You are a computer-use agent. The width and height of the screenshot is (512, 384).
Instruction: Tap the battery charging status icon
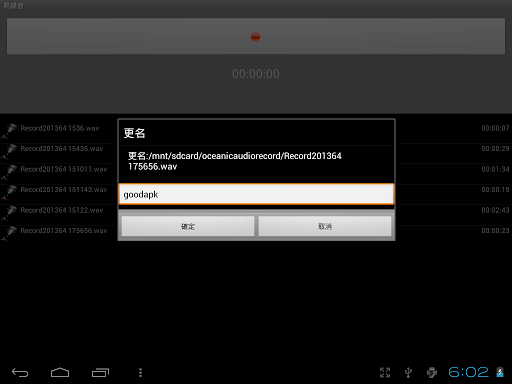500,372
